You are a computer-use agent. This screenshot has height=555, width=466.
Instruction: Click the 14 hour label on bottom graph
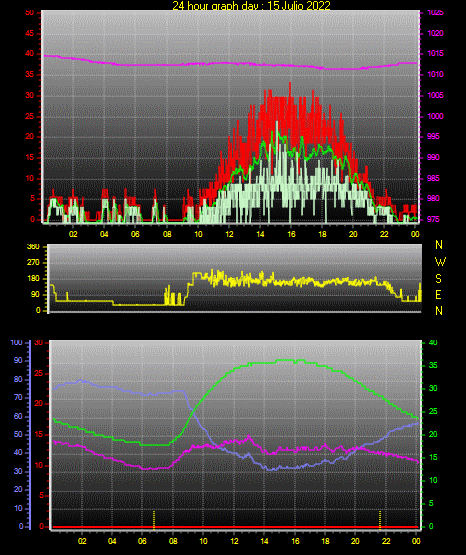coord(264,541)
